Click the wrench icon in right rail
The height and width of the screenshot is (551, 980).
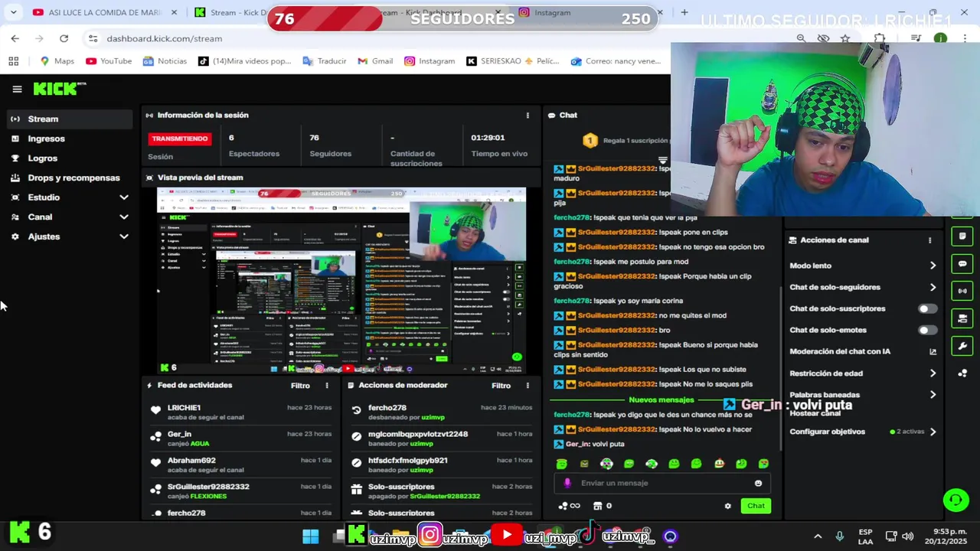tap(962, 346)
